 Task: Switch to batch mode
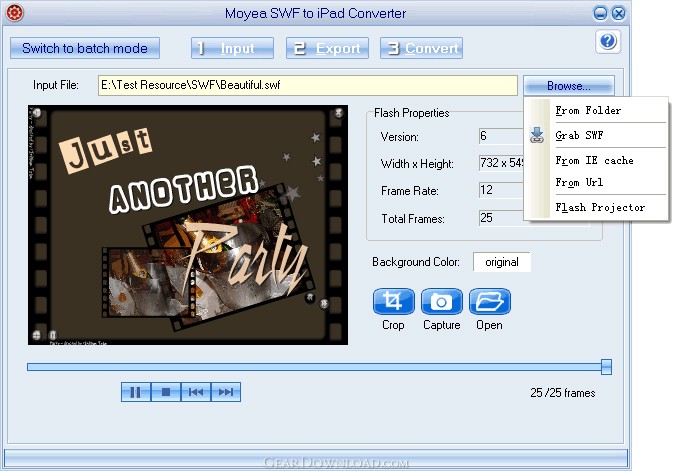click(x=85, y=48)
